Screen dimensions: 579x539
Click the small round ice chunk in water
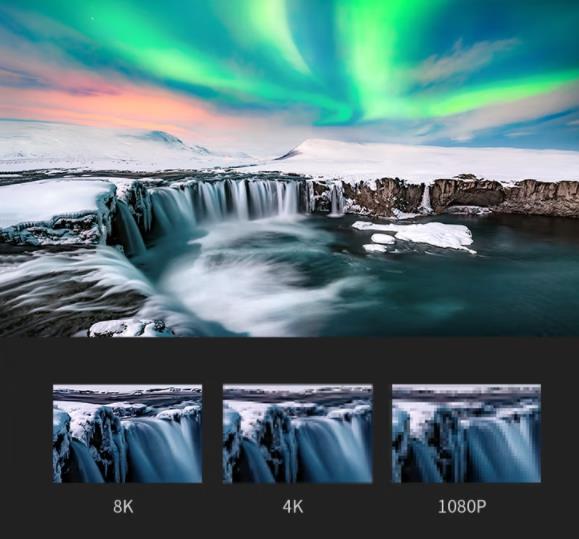click(x=383, y=238)
